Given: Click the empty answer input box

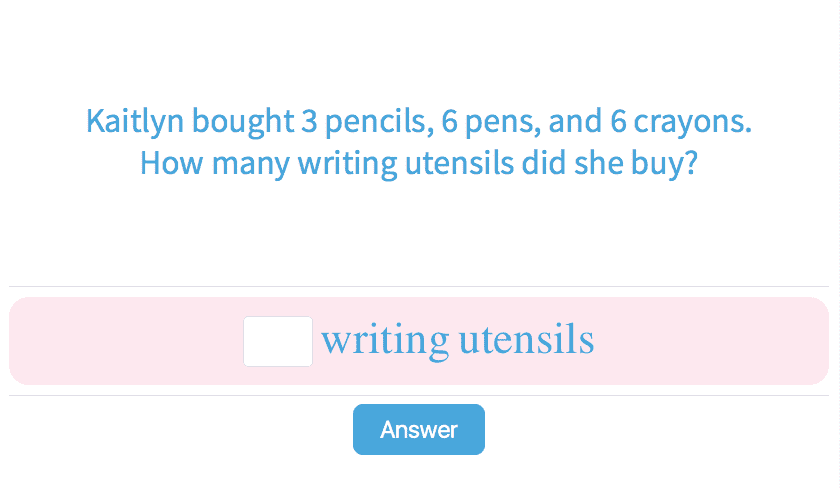Looking at the screenshot, I should [278, 341].
